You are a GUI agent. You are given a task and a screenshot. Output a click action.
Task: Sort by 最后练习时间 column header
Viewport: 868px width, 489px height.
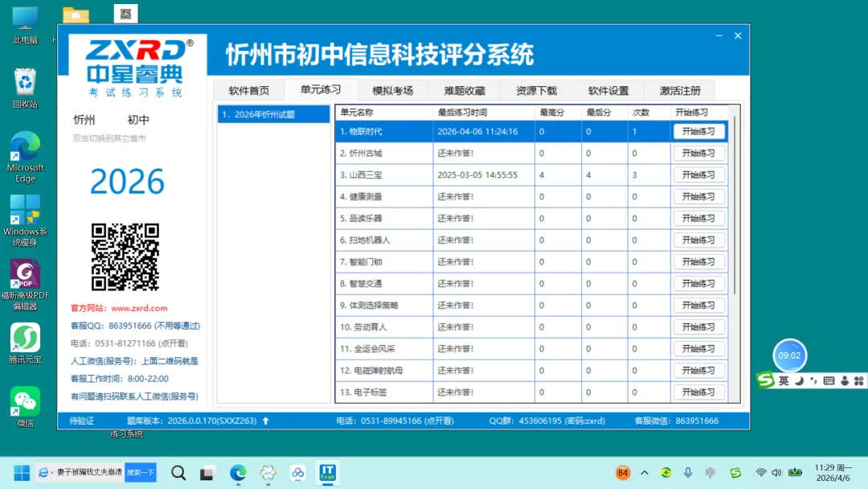pyautogui.click(x=484, y=113)
